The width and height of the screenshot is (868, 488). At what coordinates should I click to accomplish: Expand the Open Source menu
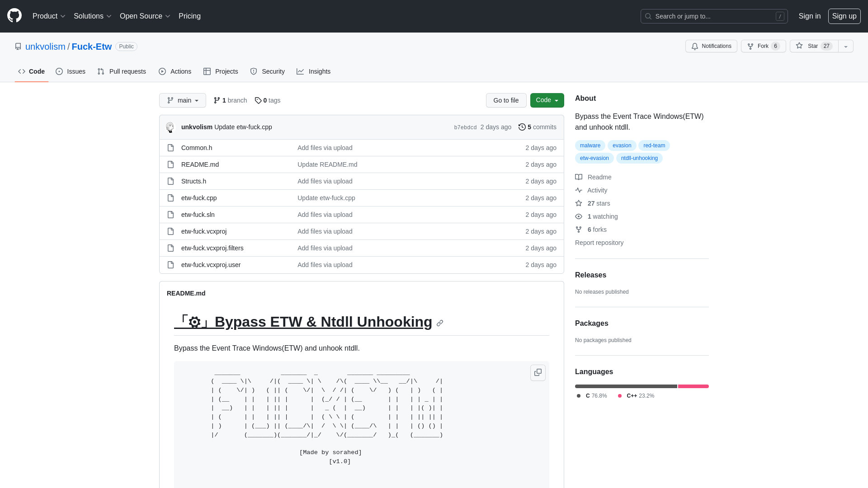click(x=145, y=16)
